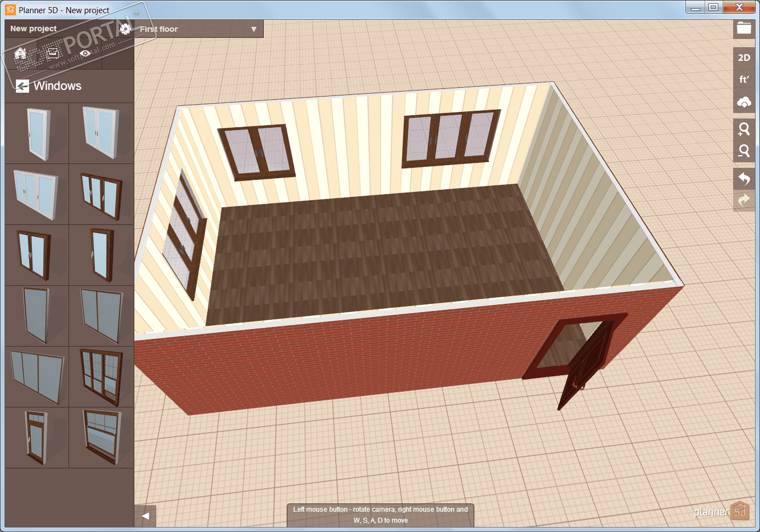
Task: Select the wide sliding glass window thumbnail
Action: pos(37,377)
